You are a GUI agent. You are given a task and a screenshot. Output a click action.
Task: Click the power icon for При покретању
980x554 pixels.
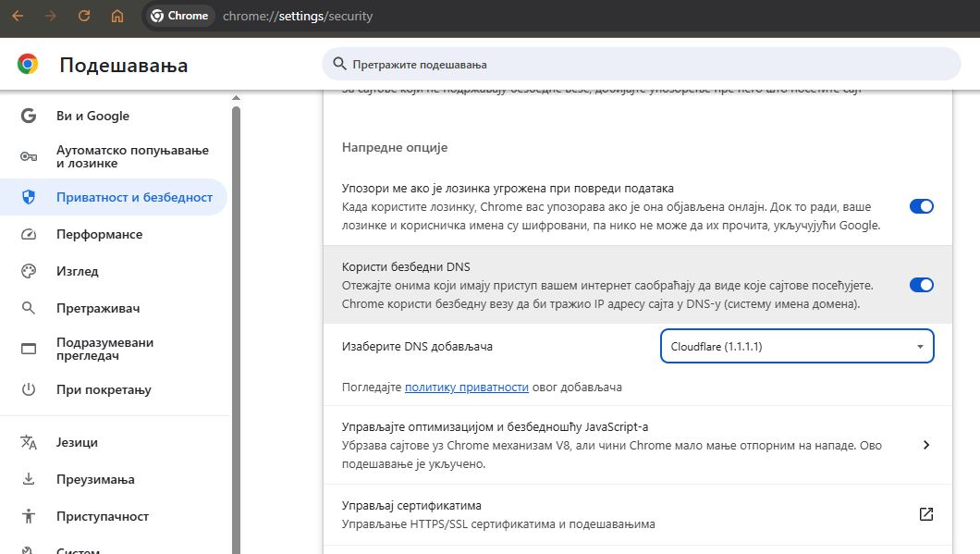pyautogui.click(x=28, y=389)
